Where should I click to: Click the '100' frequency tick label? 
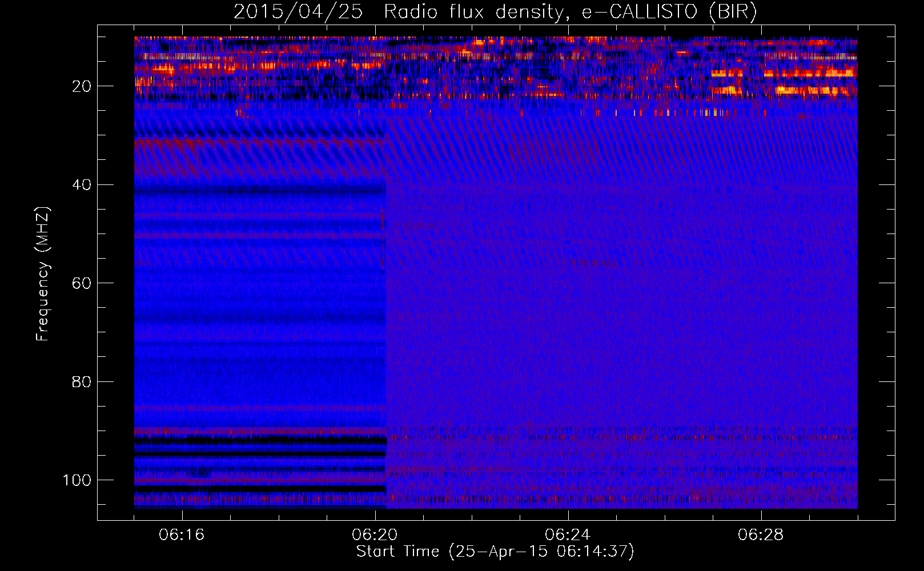77,480
